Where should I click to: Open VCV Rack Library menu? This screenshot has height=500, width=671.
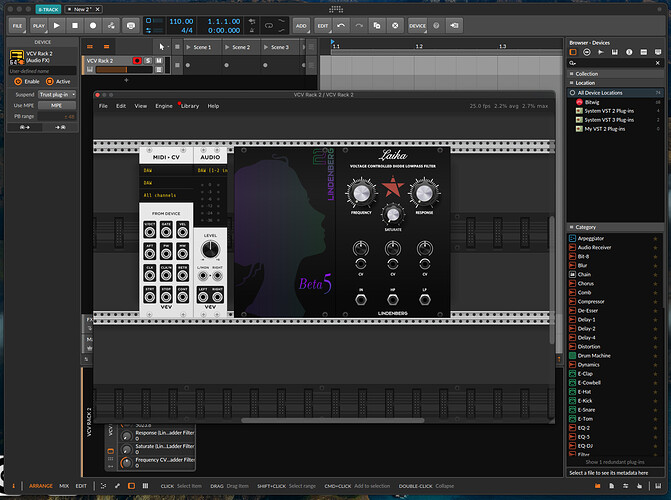coord(190,106)
